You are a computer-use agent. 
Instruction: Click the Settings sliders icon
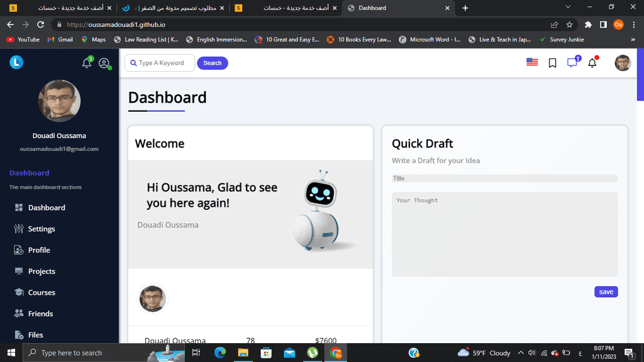19,229
